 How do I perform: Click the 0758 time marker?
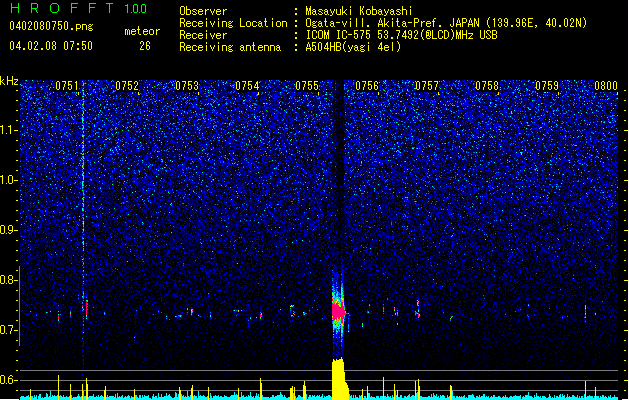click(487, 86)
